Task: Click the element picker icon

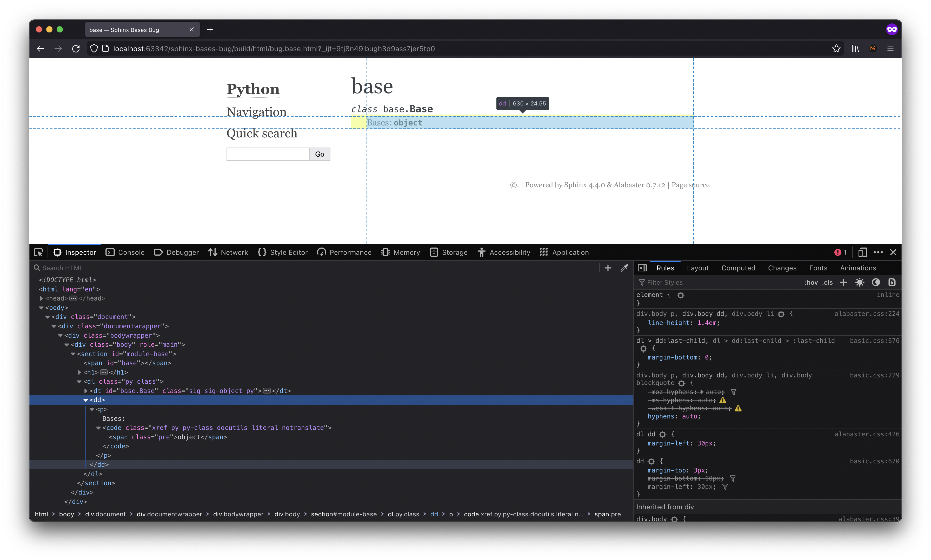Action: click(38, 252)
